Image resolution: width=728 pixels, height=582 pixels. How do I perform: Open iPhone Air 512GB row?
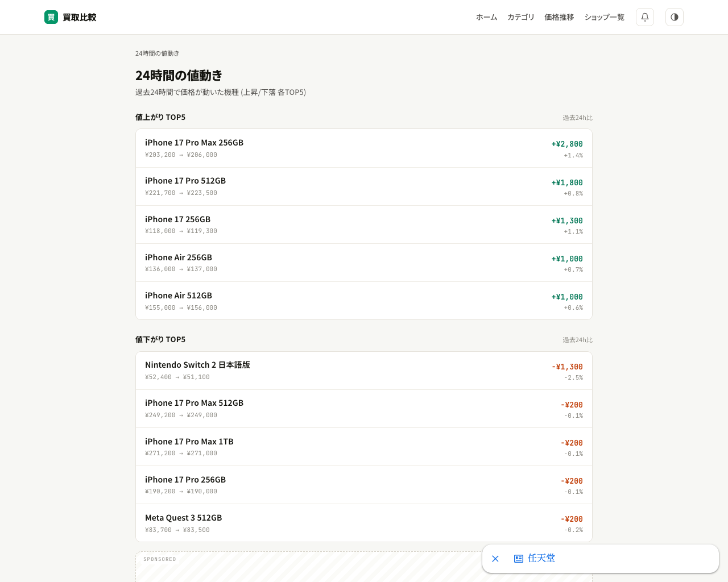tap(364, 301)
